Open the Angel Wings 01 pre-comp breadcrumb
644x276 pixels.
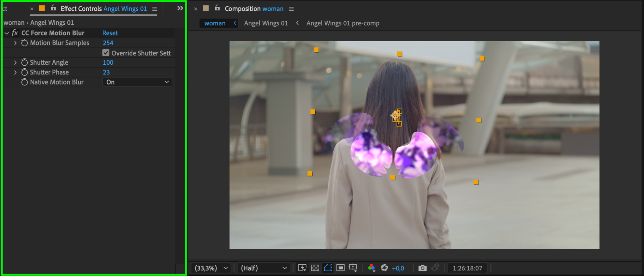[x=343, y=23]
